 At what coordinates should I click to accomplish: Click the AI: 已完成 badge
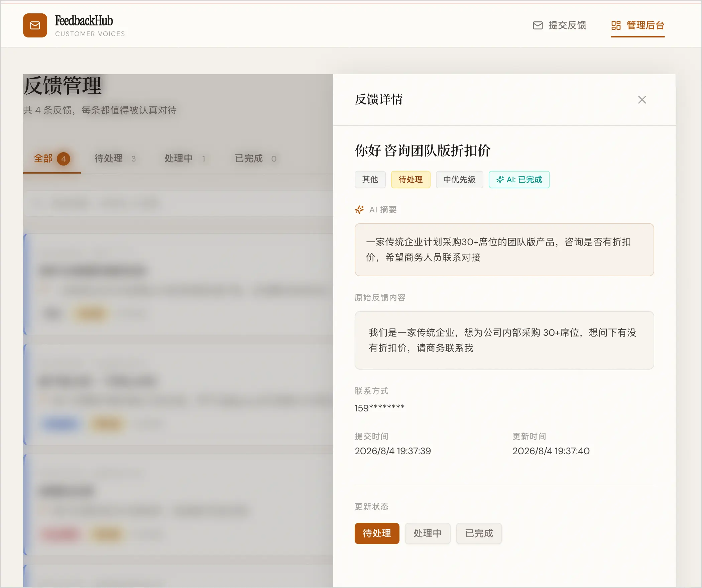click(519, 180)
